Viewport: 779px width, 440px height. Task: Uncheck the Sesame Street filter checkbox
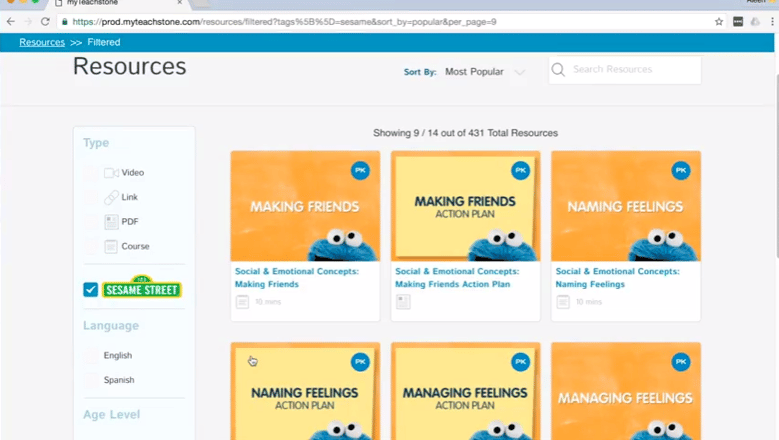[x=91, y=289]
